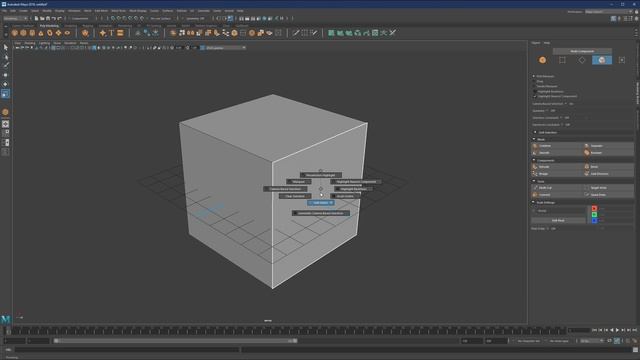This screenshot has height=360, width=640.
Task: Create a polygon plane from the shelf
Action: pos(58,33)
